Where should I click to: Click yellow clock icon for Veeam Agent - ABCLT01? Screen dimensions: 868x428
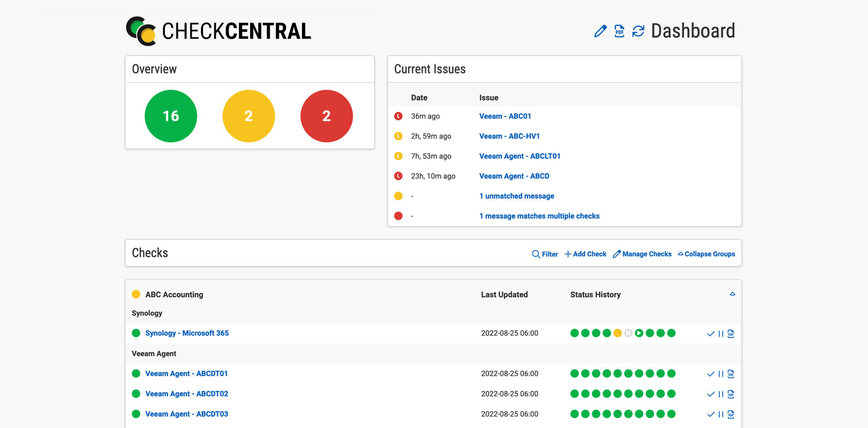(x=398, y=156)
